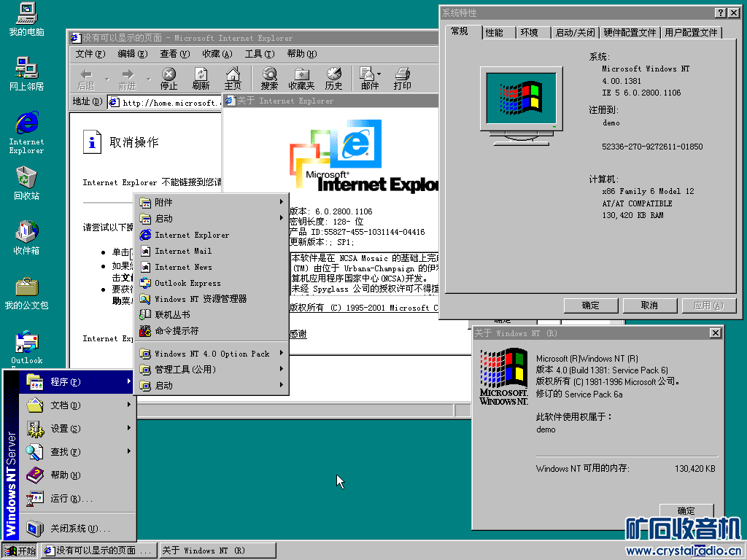Open 编辑(E) menu in Internet Explorer
The width and height of the screenshot is (747, 560).
point(133,54)
